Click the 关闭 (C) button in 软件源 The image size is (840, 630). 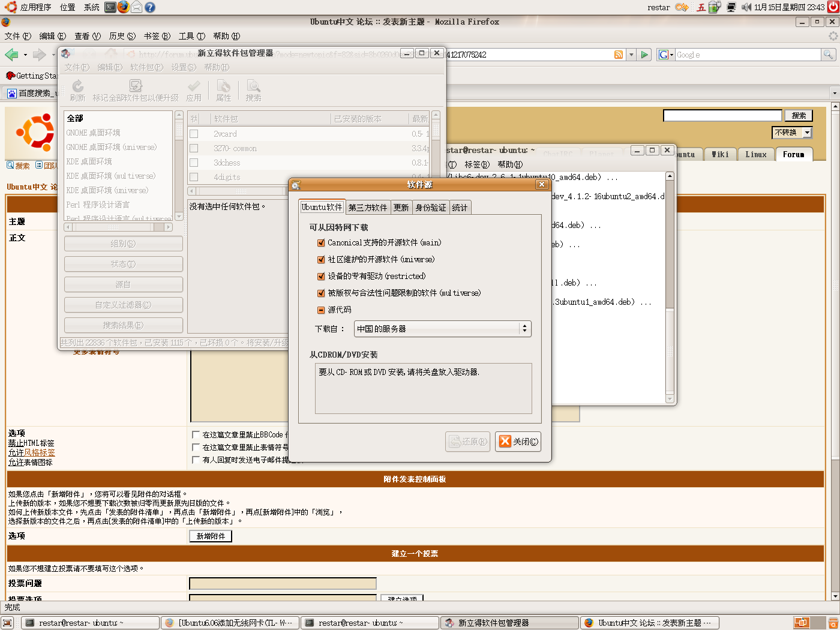[x=518, y=442]
